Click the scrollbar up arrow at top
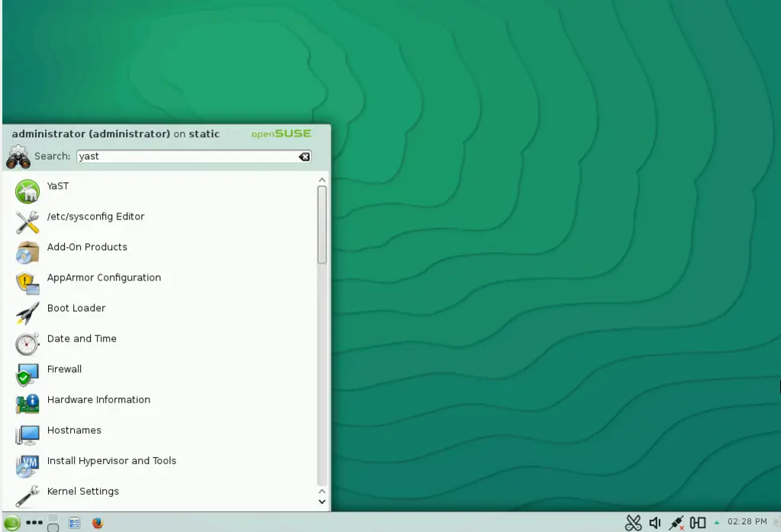The image size is (781, 532). pyautogui.click(x=322, y=180)
